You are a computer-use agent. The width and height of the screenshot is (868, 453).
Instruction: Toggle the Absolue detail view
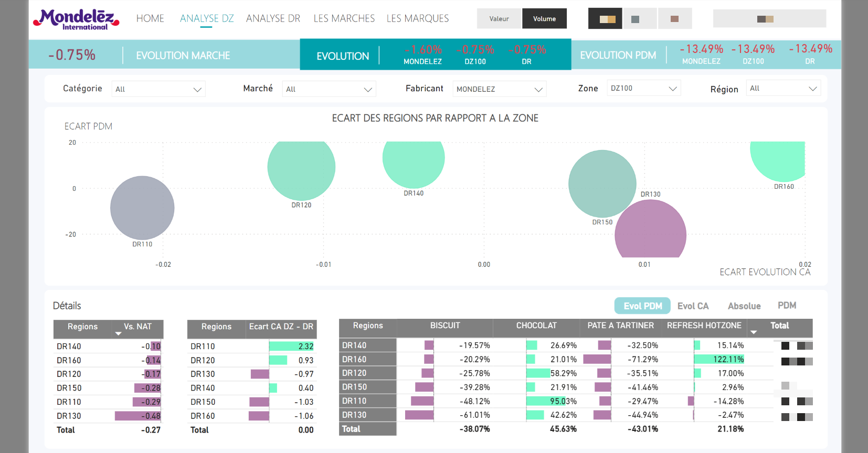tap(744, 306)
